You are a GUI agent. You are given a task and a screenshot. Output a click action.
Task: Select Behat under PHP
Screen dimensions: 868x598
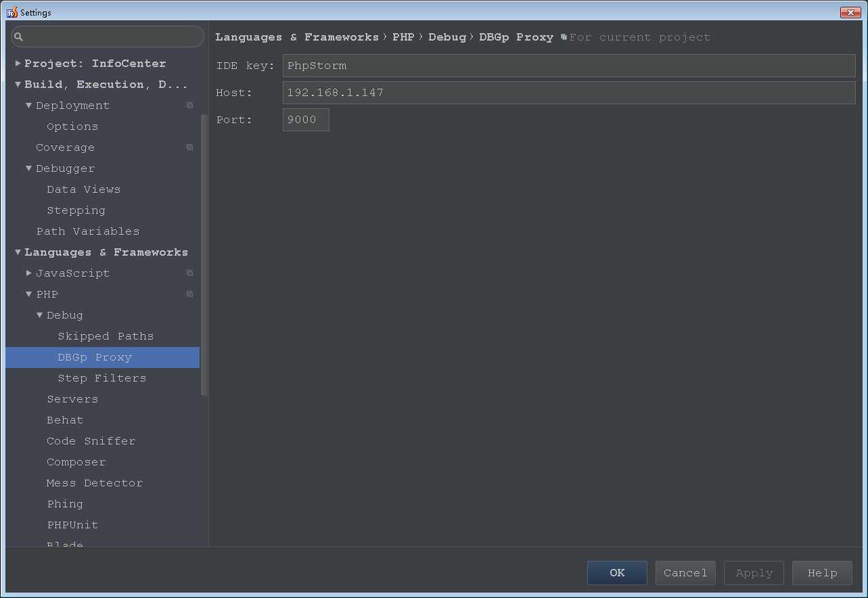(x=65, y=420)
